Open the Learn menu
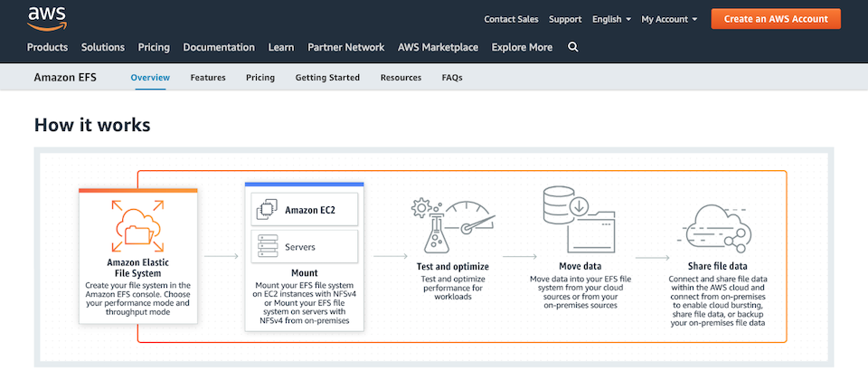 [281, 47]
